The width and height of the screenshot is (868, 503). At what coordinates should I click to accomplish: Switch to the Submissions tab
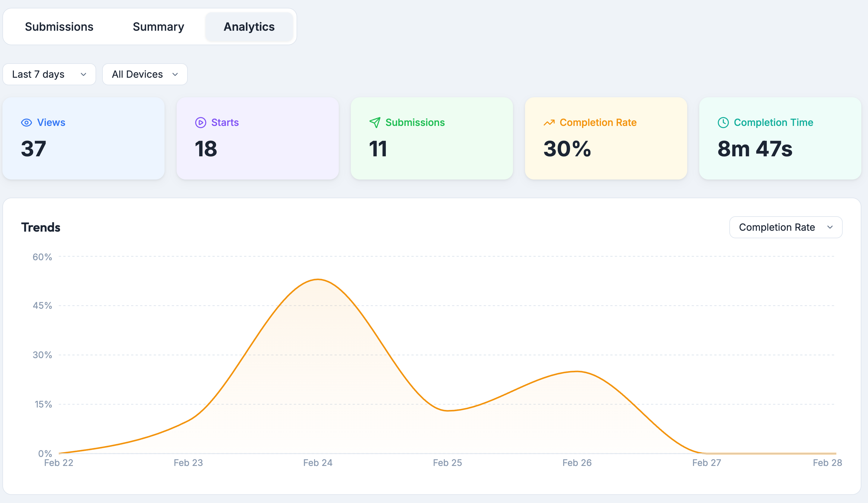tap(59, 27)
